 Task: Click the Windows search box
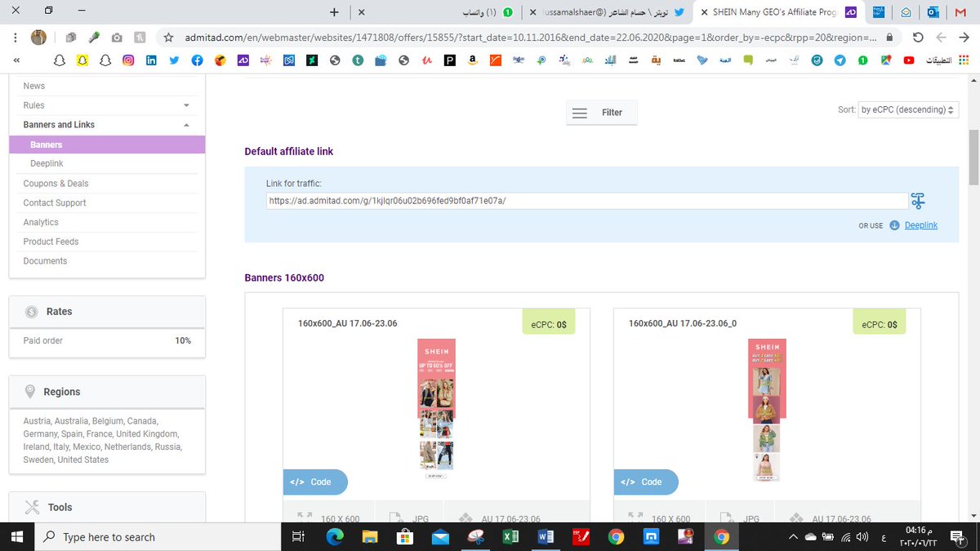pyautogui.click(x=156, y=537)
